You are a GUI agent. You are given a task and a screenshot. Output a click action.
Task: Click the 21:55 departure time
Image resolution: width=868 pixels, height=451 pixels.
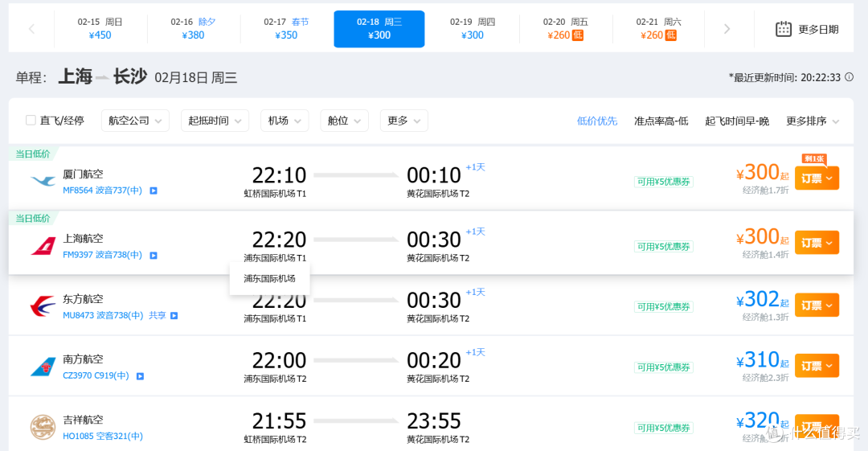279,421
